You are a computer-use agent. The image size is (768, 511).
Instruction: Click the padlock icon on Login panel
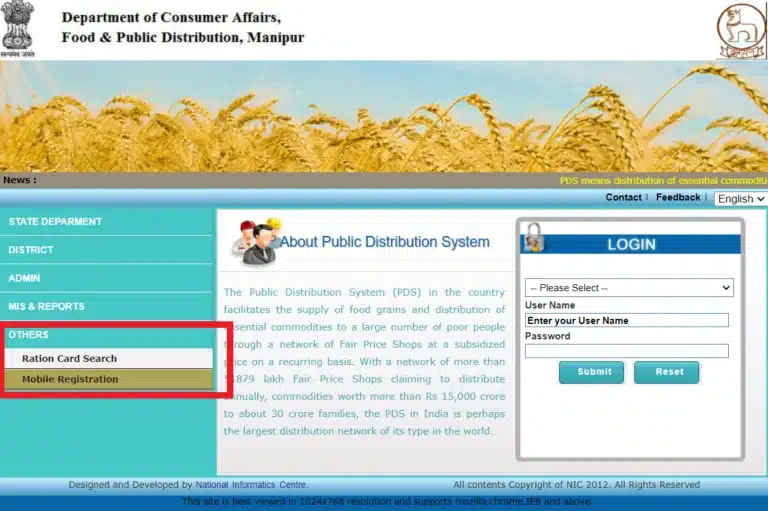535,238
